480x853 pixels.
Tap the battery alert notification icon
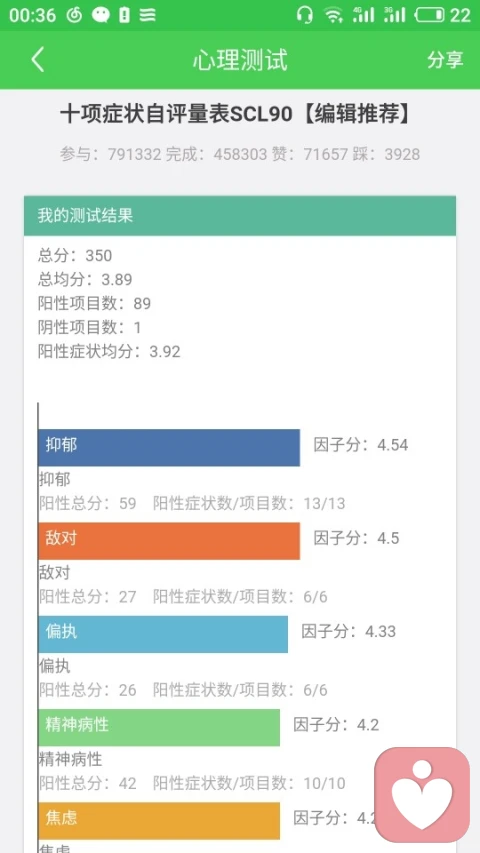pyautogui.click(x=125, y=15)
